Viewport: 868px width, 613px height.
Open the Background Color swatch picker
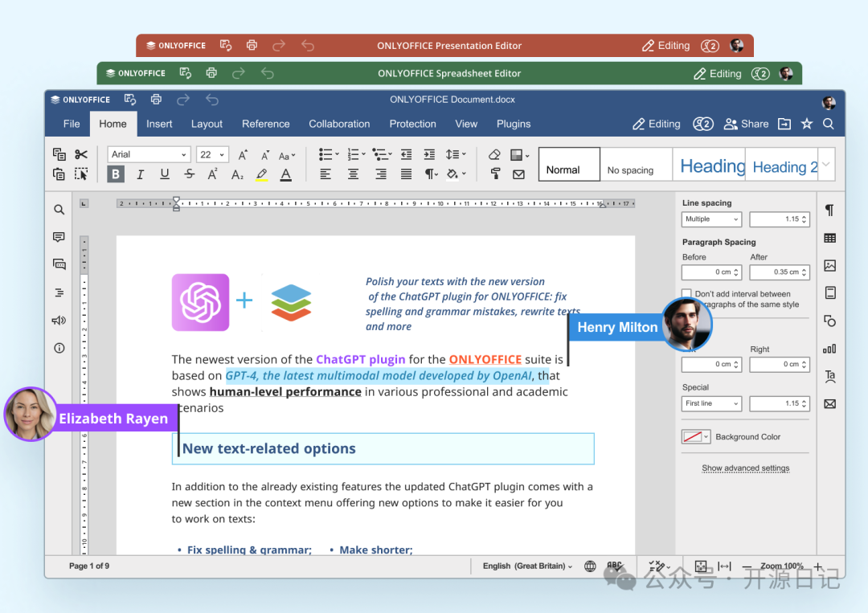coord(695,437)
